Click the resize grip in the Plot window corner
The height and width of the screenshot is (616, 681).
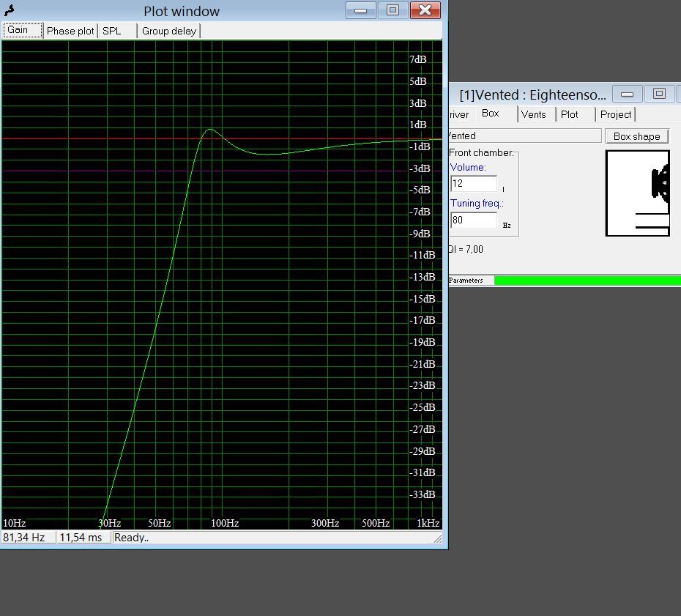[x=438, y=539]
